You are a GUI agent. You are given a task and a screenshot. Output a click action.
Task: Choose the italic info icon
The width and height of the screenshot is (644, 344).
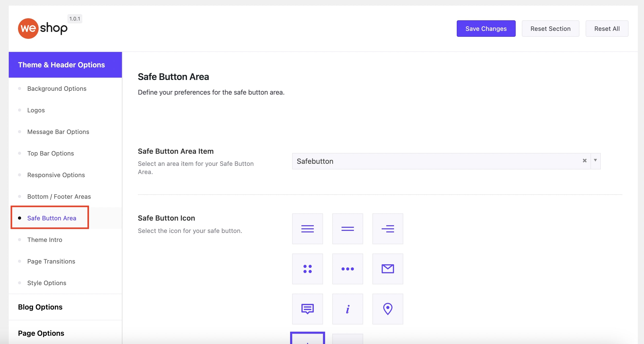[347, 309]
